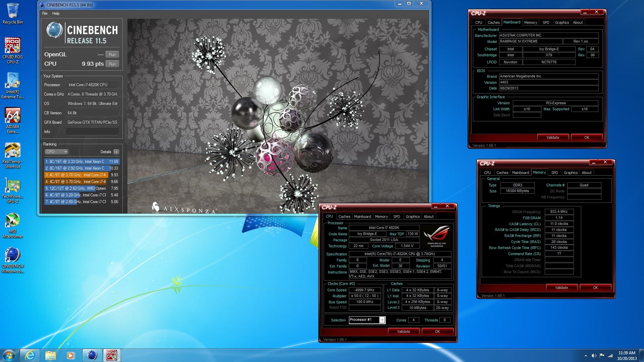Click the DRAM Frequency 933.4 MHz value
Image resolution: width=644 pixels, height=362 pixels.
559,212
